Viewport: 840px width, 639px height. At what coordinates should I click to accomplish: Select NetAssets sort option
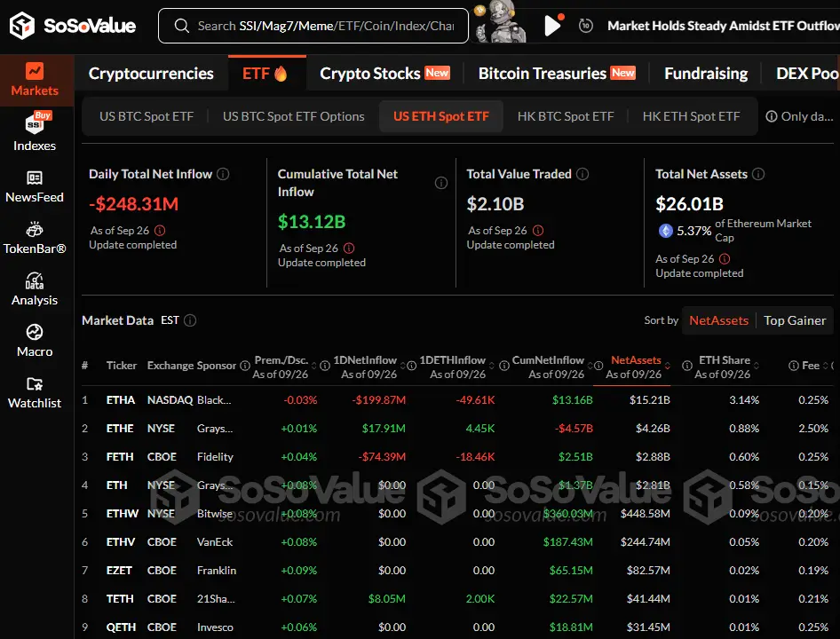point(718,320)
